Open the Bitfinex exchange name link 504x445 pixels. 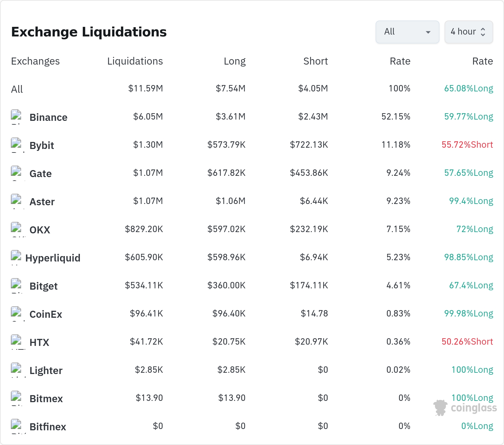48,427
